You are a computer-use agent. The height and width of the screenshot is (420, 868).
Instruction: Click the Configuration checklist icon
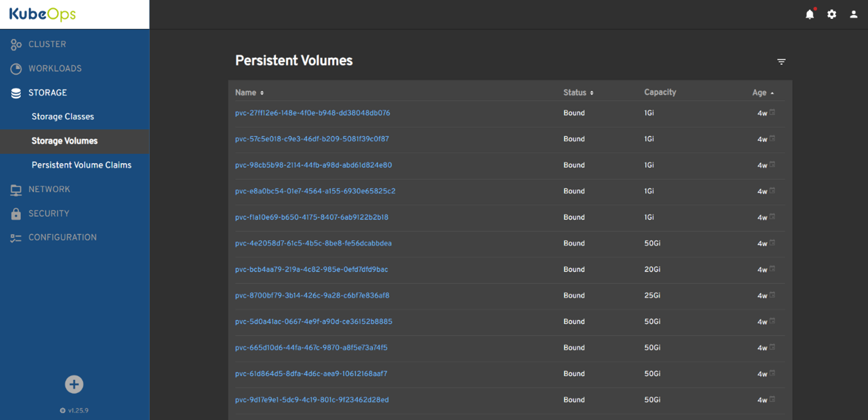point(16,238)
